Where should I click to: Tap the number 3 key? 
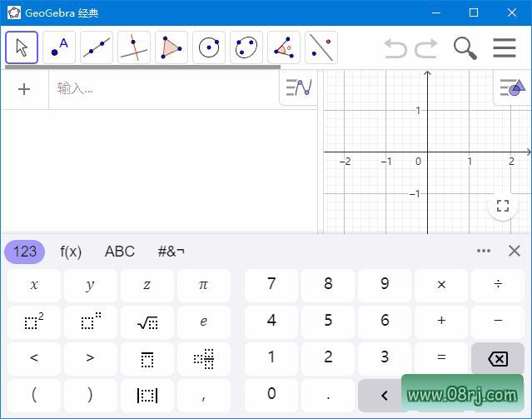(385, 358)
